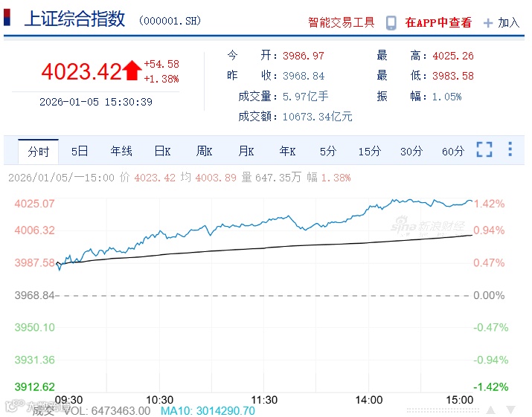Click the stock code (000001.SH)

(170, 21)
